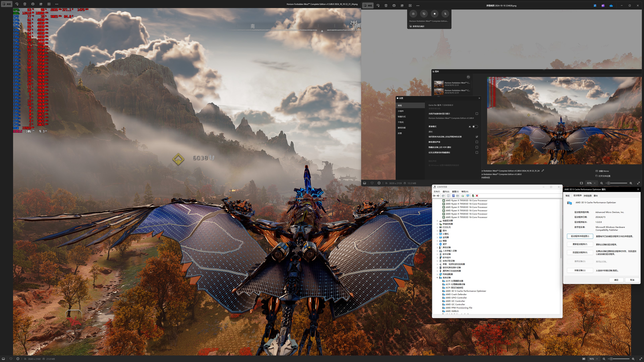Click fullscreen arrows in right Photos bottom bar
Image resolution: width=644 pixels, height=362 pixels.
[638, 183]
